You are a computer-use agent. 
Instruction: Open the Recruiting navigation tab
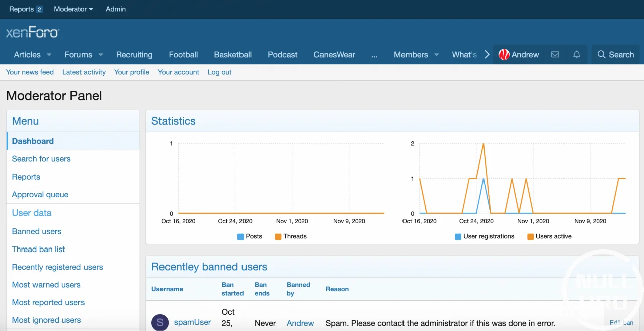point(134,55)
